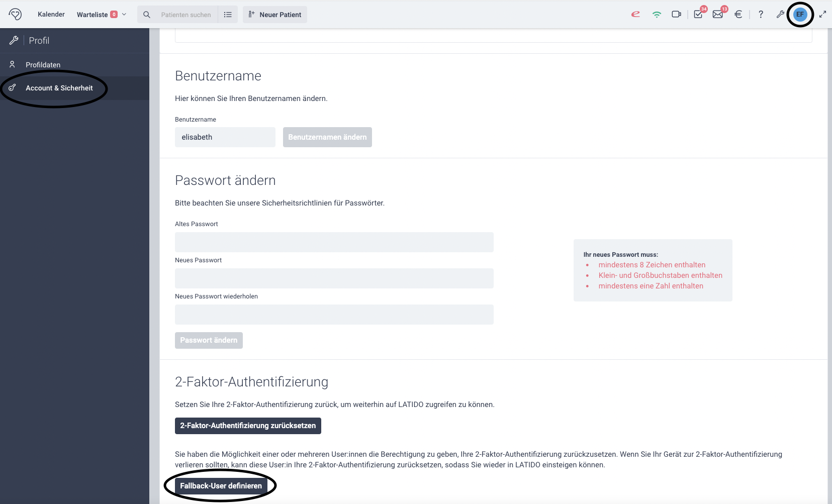Open the EF user avatar

[x=799, y=14]
